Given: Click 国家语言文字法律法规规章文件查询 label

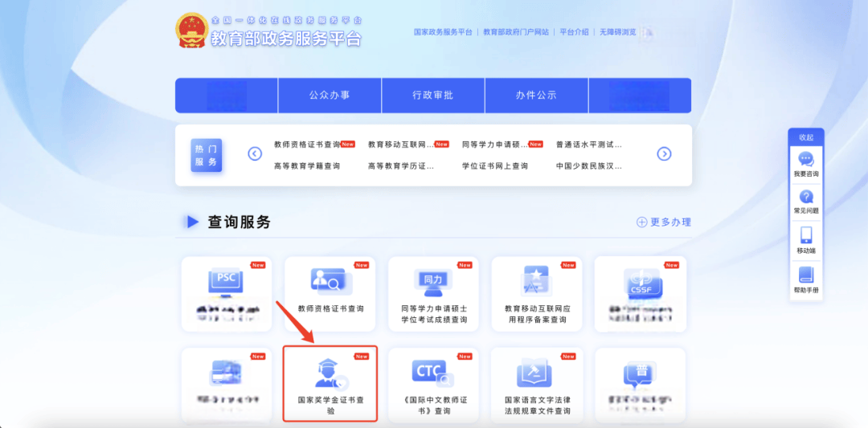Looking at the screenshot, I should 537,405.
